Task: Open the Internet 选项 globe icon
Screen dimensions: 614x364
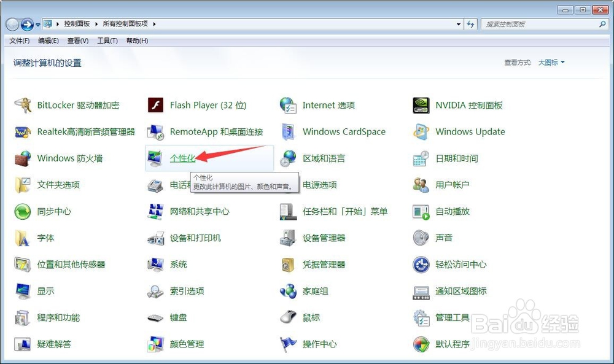Action: 288,106
